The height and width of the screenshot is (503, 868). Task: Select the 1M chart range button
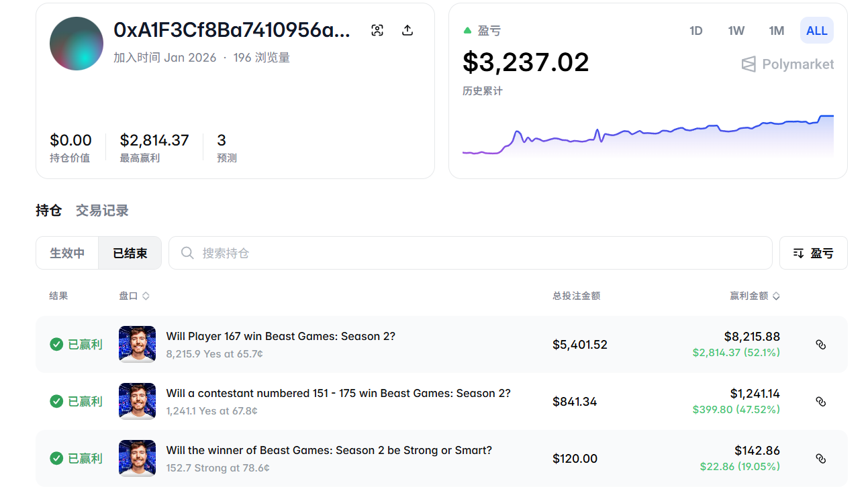(x=777, y=31)
